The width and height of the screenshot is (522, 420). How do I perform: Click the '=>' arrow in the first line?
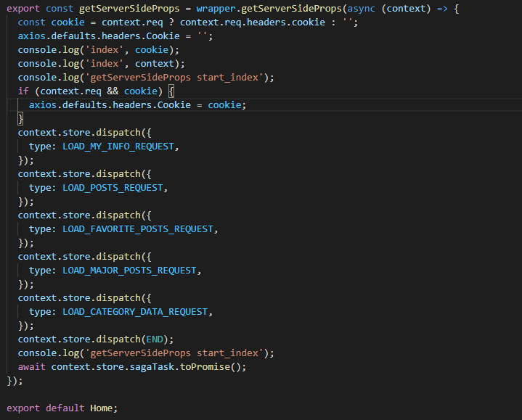442,9
